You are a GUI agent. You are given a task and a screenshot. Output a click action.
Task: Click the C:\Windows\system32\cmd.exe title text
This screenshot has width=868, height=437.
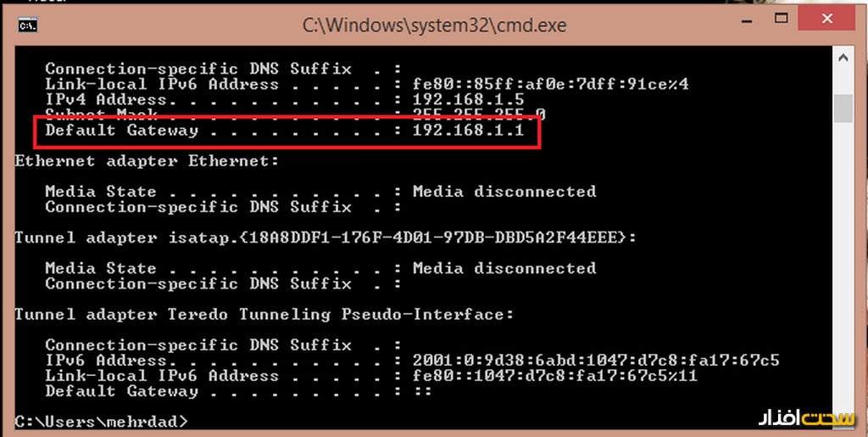click(x=434, y=25)
